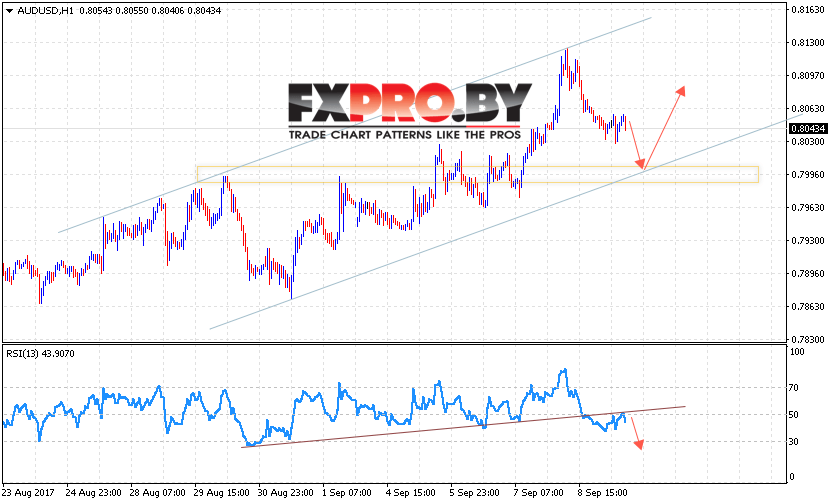829x504 pixels.
Task: Click the 0.79960 price axis label
Action: pyautogui.click(x=808, y=175)
